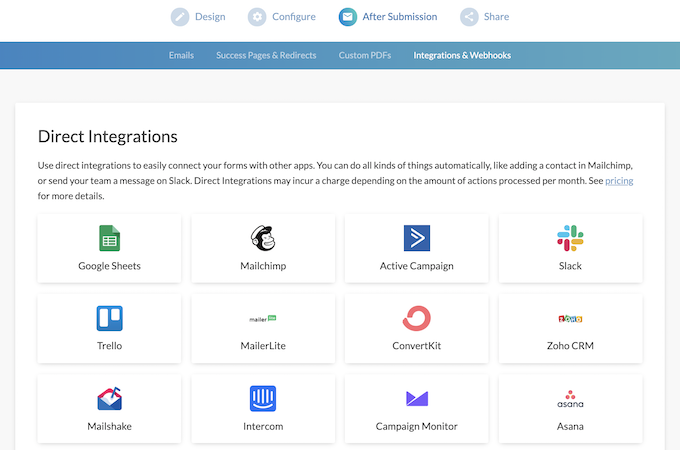Select the Mailshake envelope icon
680x450 pixels.
coord(109,398)
